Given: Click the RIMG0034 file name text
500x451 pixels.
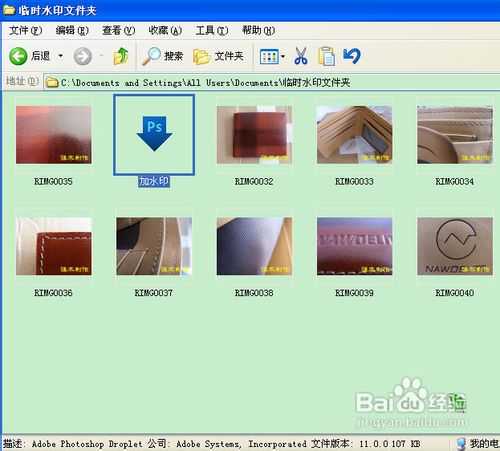Looking at the screenshot, I should coord(455,182).
